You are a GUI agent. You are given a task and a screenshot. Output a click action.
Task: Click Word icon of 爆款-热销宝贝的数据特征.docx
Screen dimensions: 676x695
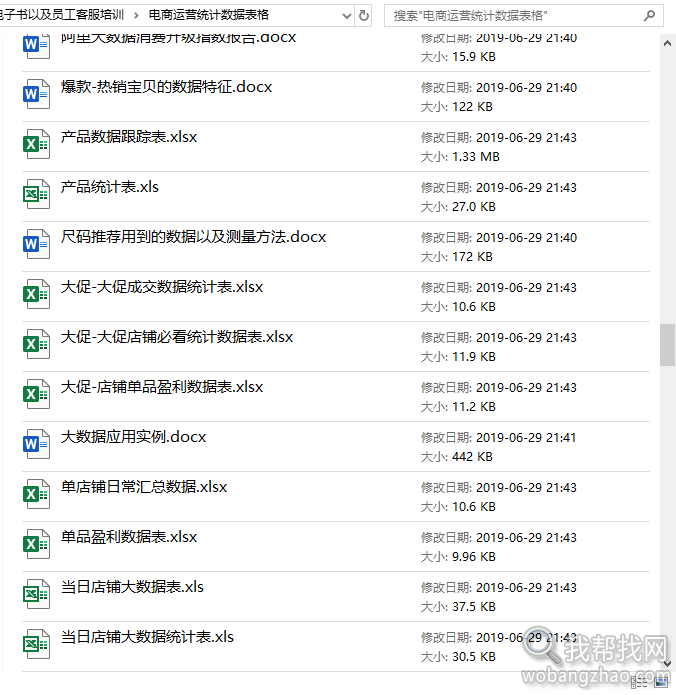(x=36, y=94)
